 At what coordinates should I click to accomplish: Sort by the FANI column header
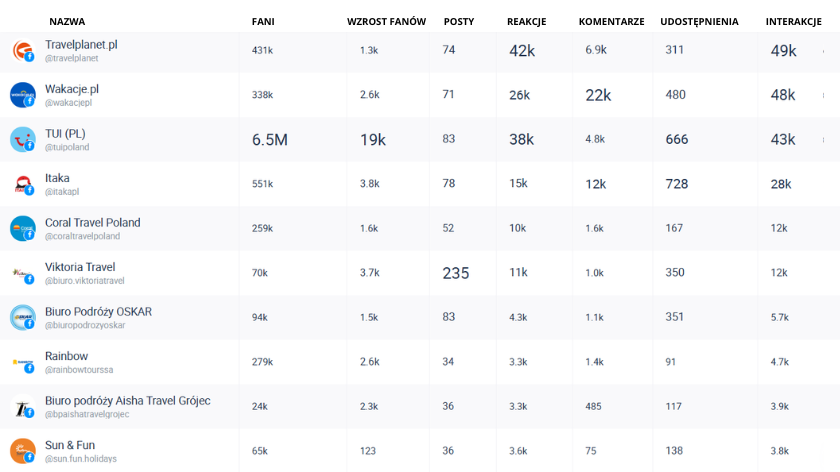tap(263, 21)
